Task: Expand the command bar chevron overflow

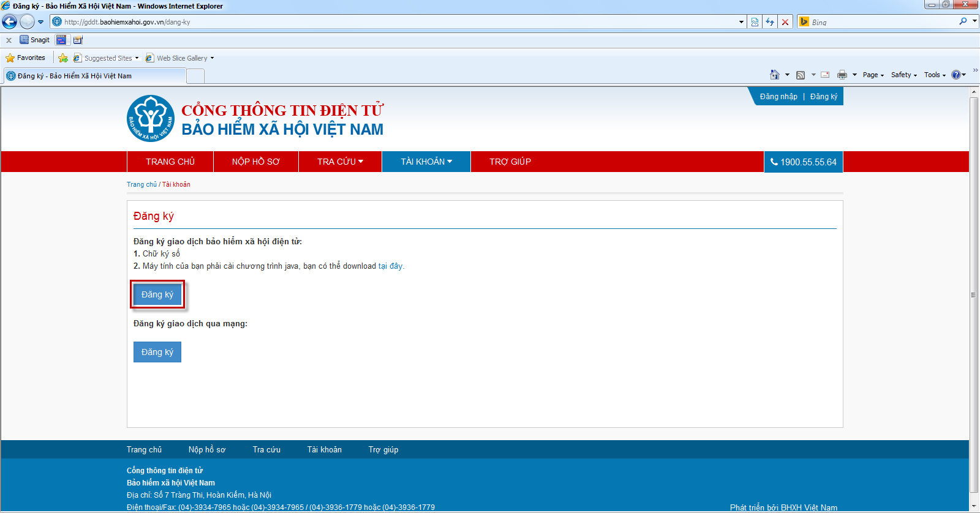Action: 975,70
